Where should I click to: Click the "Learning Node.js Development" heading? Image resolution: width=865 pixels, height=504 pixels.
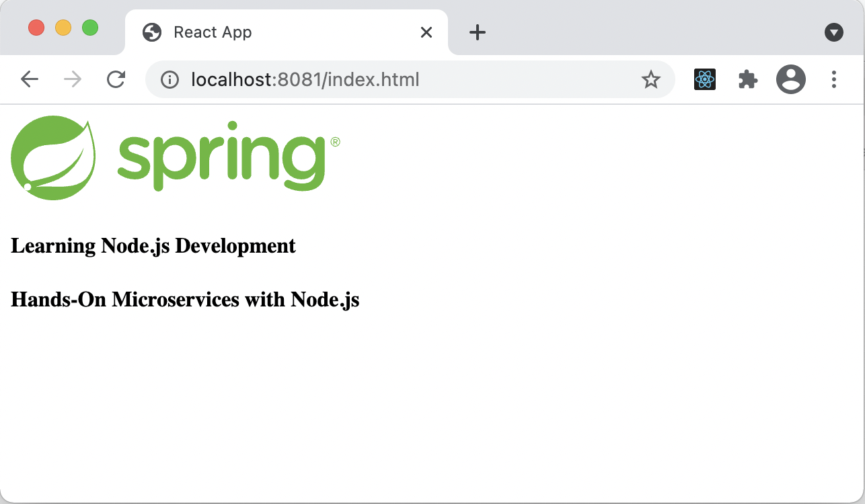click(153, 246)
